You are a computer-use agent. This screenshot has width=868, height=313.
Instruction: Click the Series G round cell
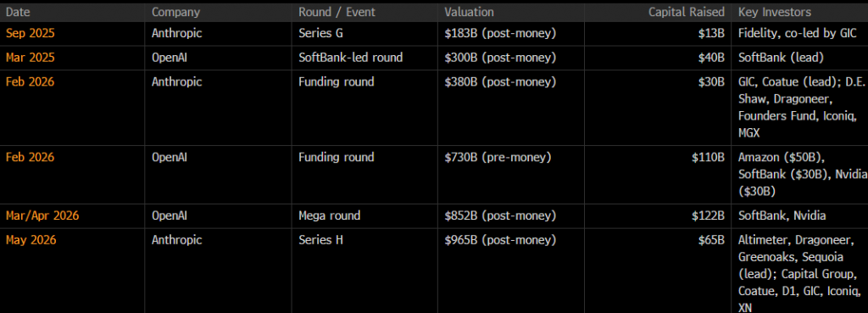320,33
